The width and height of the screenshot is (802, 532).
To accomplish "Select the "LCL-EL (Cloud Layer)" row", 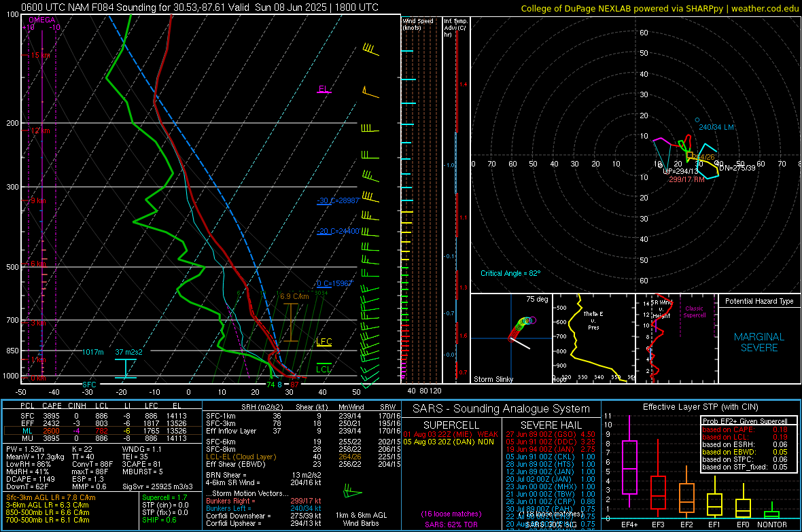I will pyautogui.click(x=303, y=457).
